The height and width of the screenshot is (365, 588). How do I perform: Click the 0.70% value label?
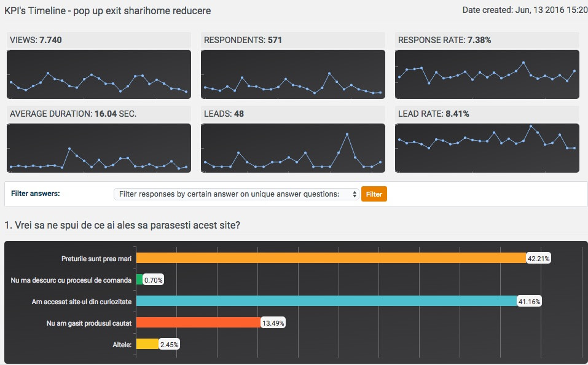tap(154, 280)
